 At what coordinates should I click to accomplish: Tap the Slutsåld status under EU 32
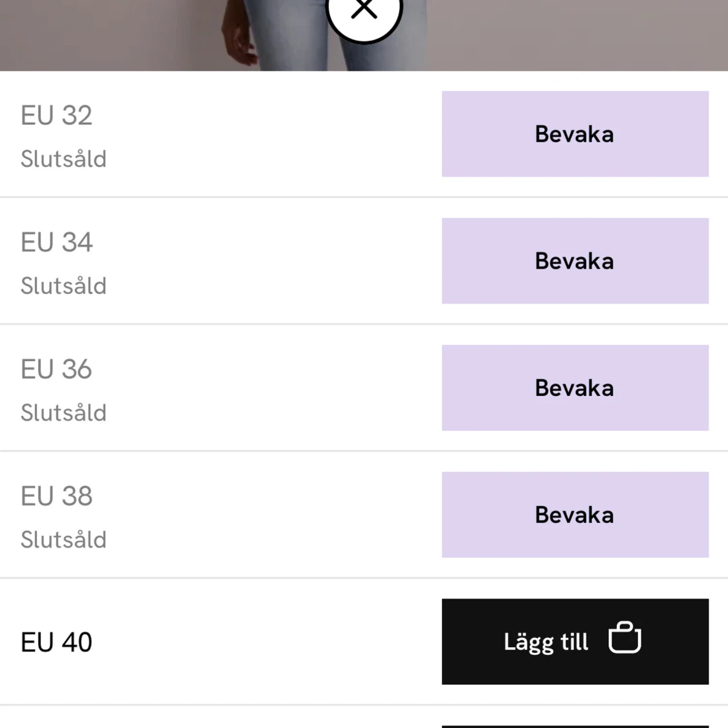point(63,159)
